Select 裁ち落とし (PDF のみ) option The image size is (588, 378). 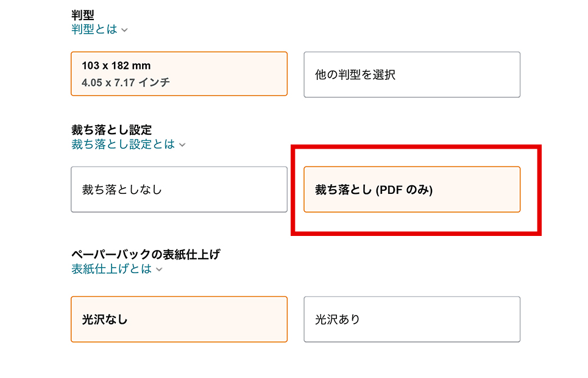tap(412, 189)
